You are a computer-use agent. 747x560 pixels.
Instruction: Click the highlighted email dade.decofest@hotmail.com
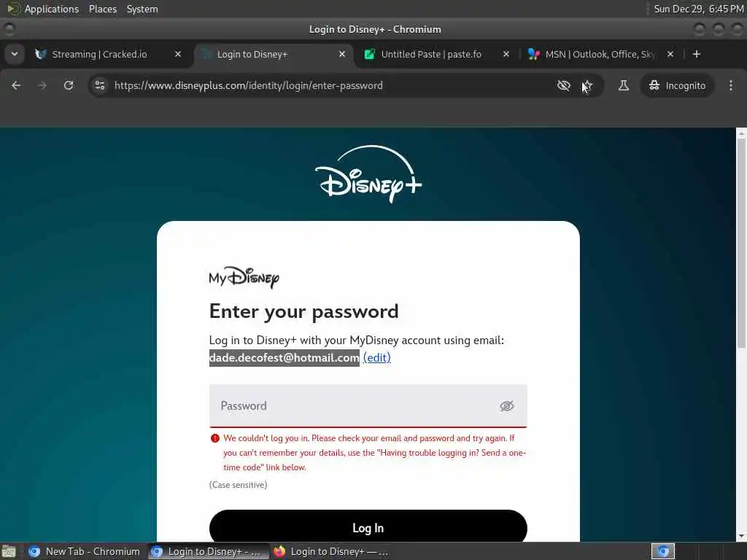pyautogui.click(x=284, y=357)
